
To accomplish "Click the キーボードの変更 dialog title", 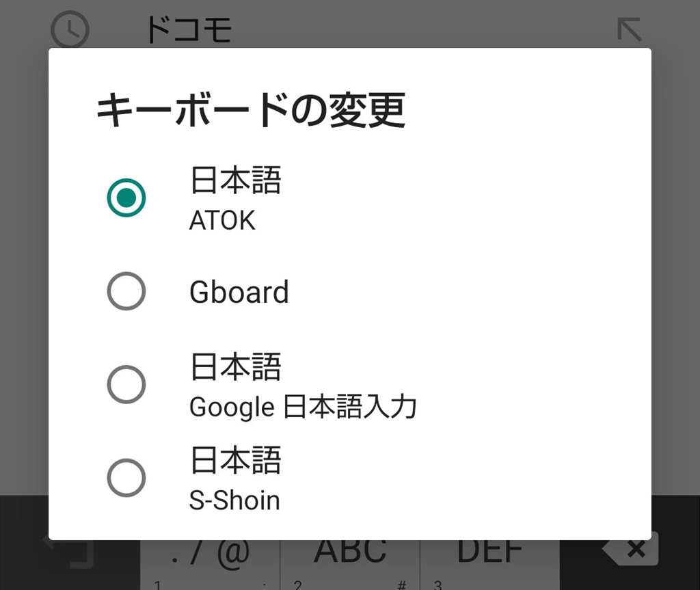I will click(x=250, y=110).
